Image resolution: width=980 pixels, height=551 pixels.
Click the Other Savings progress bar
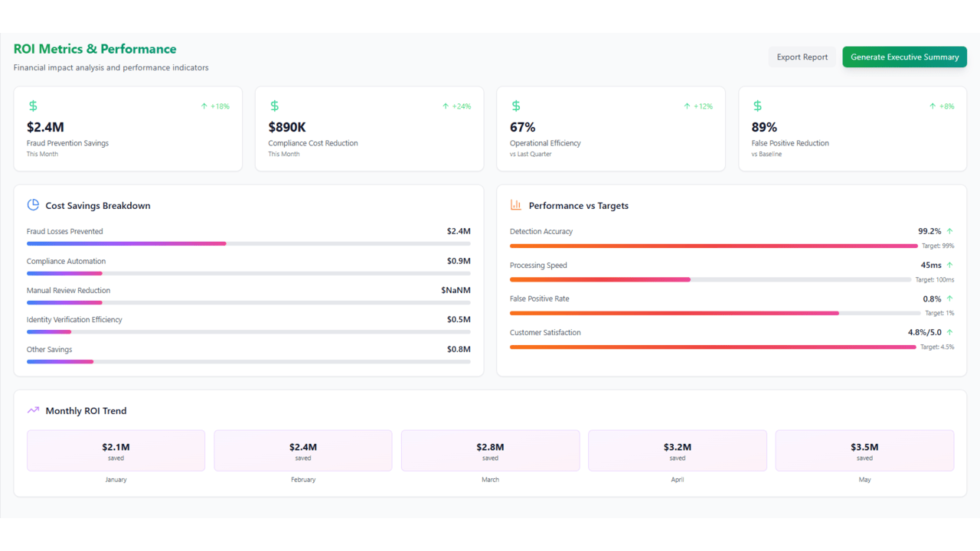tap(249, 361)
